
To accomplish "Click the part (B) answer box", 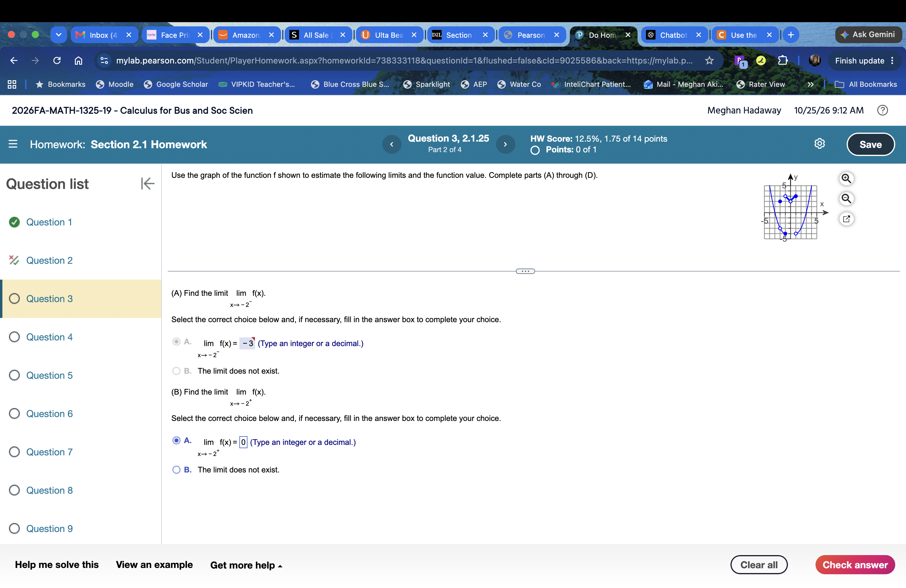I will click(243, 442).
